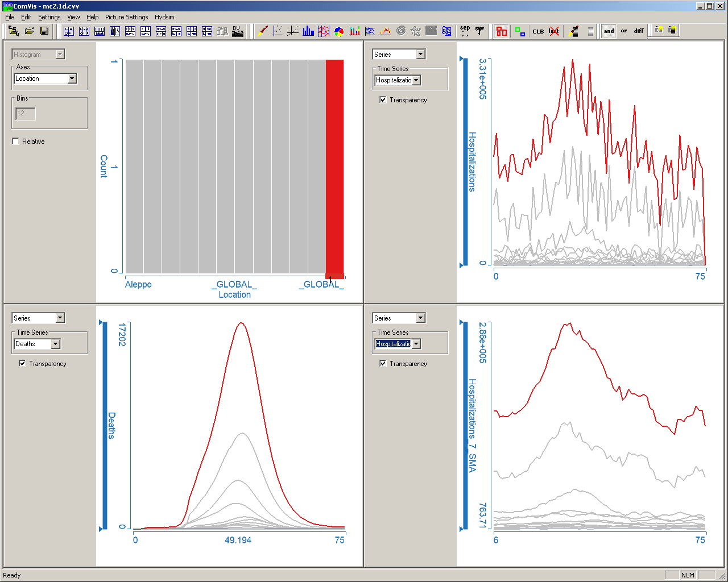Add a histogram view from toolbar

coord(308,31)
